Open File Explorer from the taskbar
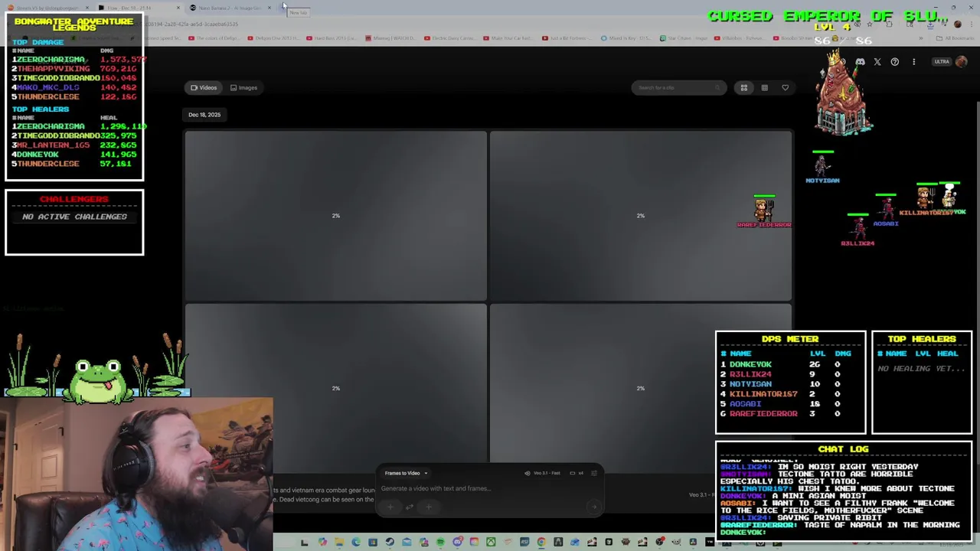Screen dimensions: 980x551 pyautogui.click(x=339, y=543)
